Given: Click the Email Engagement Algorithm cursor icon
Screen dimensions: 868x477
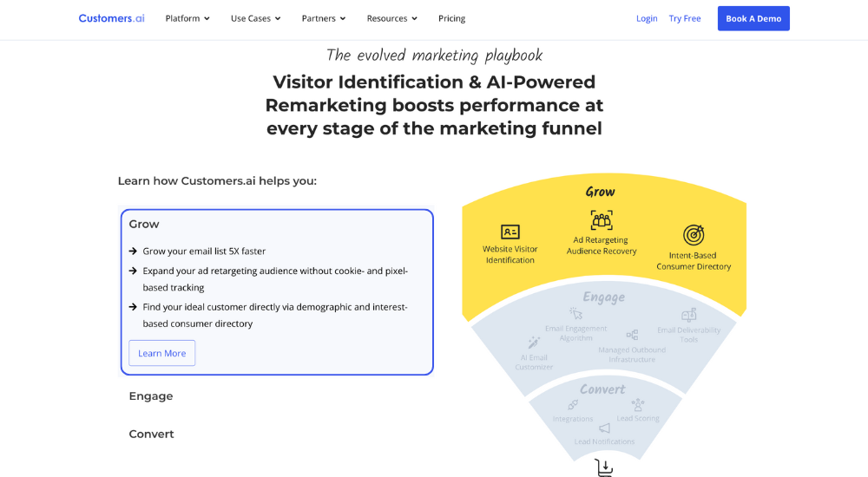Looking at the screenshot, I should point(575,313).
